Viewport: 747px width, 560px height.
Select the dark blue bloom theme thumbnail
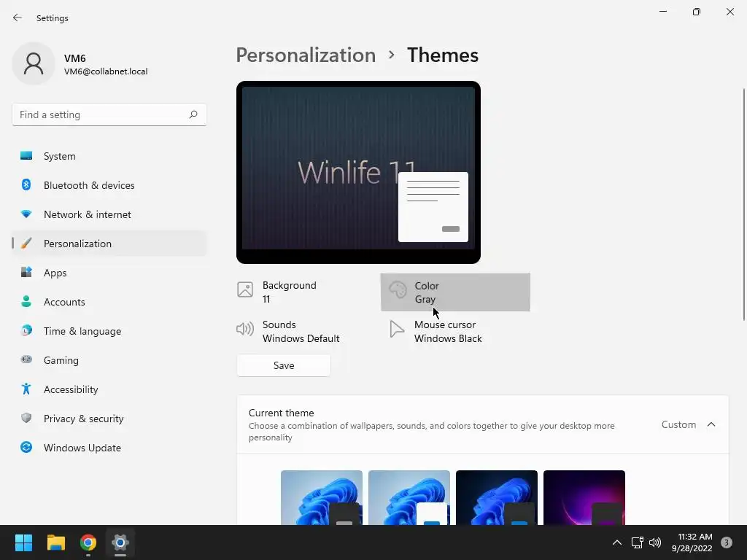(496, 497)
